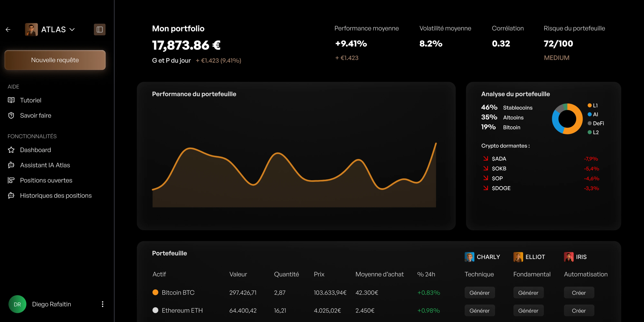Click the Valeur column header
Screen dimensions: 644x322
[x=238, y=274]
